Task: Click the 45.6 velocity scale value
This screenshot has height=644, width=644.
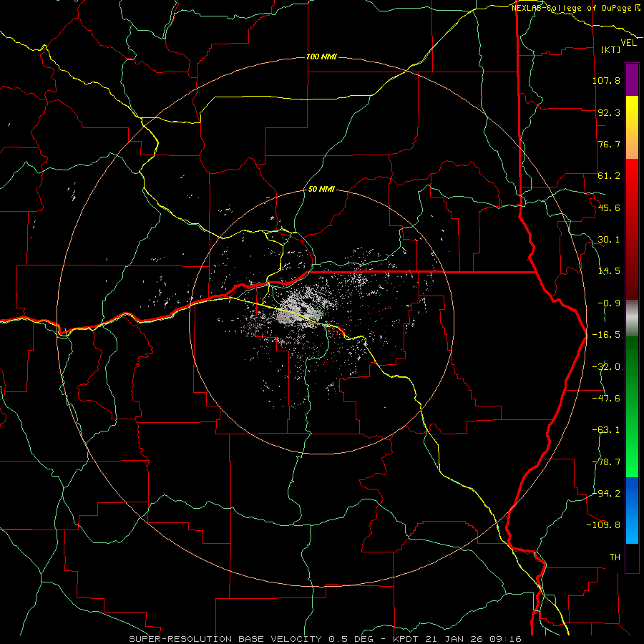Action: pyautogui.click(x=609, y=208)
